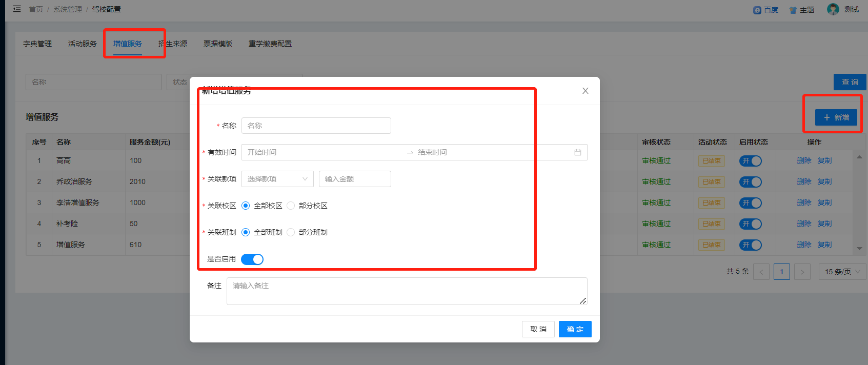This screenshot has width=868, height=365.
Task: Focus the 名称 search field on page
Action: tap(93, 82)
